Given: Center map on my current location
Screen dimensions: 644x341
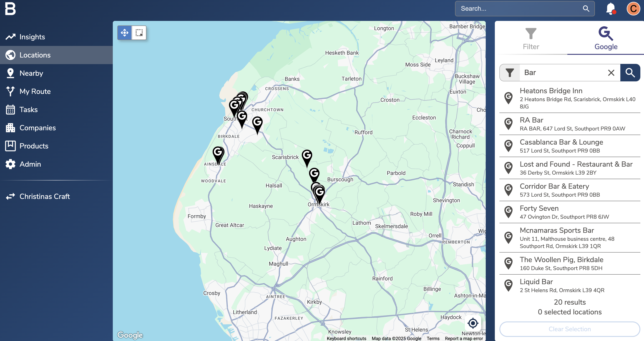Looking at the screenshot, I should [473, 323].
